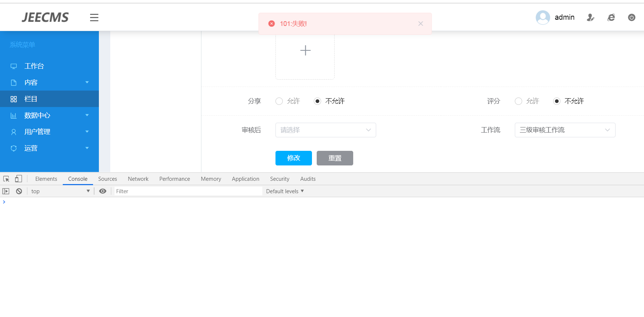Click the console prompt line

pyautogui.click(x=322, y=202)
